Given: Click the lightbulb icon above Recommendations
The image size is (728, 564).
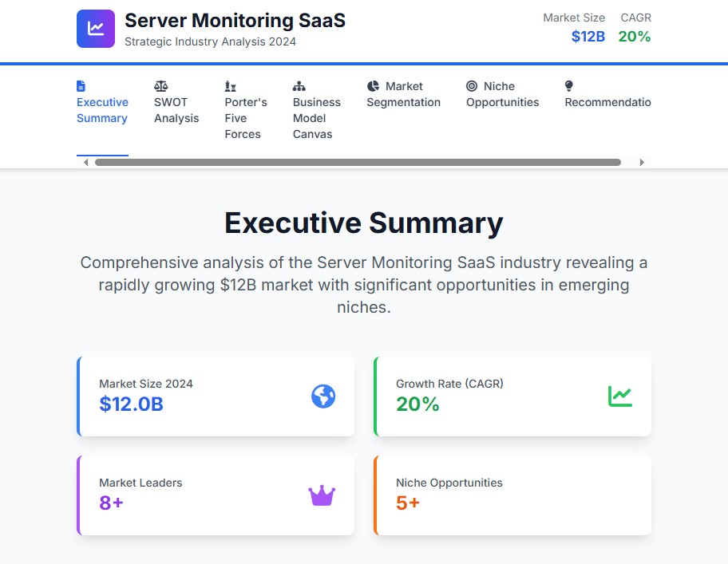Looking at the screenshot, I should pyautogui.click(x=569, y=86).
